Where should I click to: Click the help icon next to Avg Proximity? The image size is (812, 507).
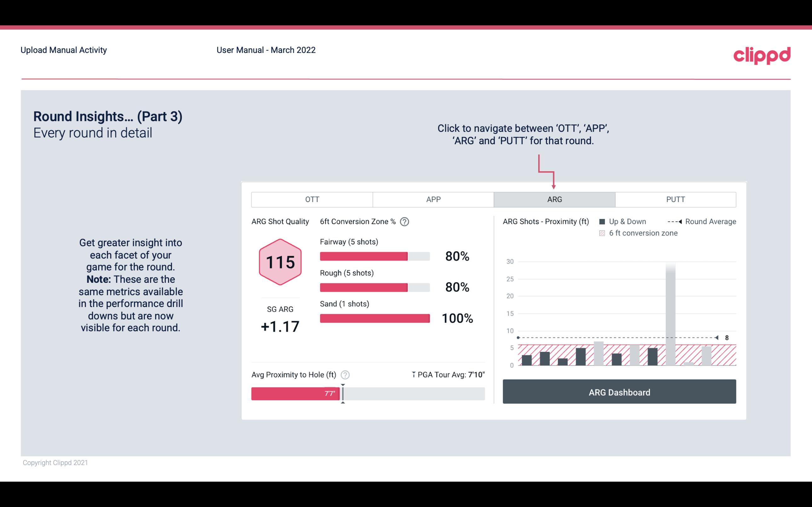click(x=346, y=374)
